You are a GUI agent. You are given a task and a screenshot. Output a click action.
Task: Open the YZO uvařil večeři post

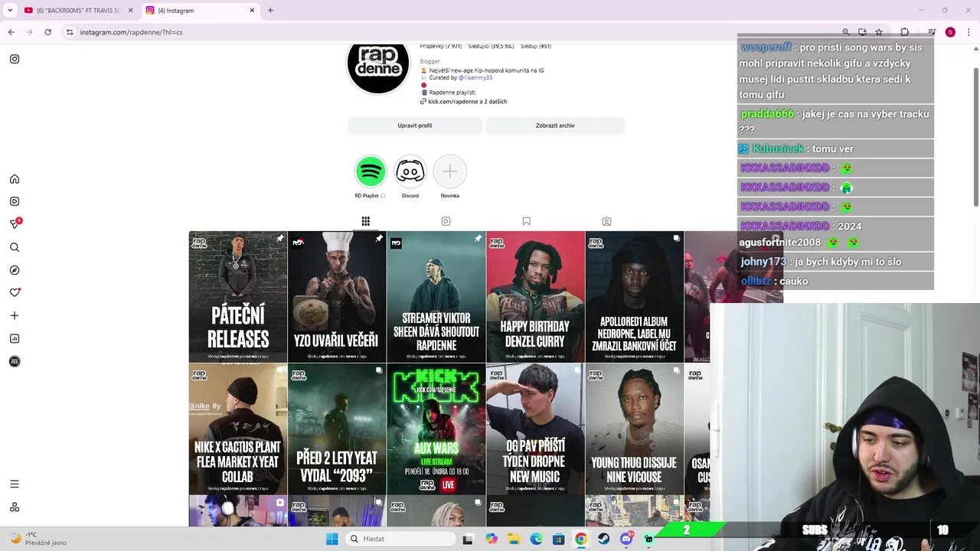pyautogui.click(x=337, y=297)
